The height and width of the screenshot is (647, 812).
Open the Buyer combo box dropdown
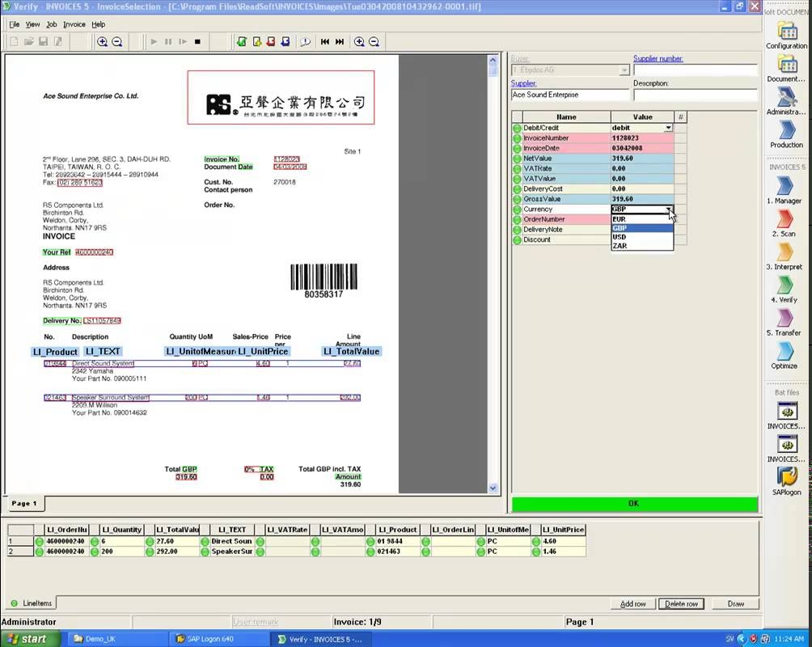point(624,70)
